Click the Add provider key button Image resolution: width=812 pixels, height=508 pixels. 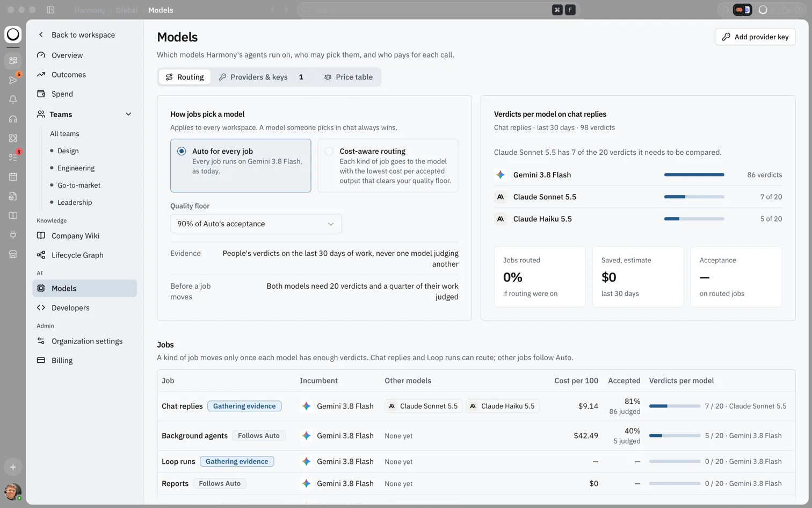(755, 37)
